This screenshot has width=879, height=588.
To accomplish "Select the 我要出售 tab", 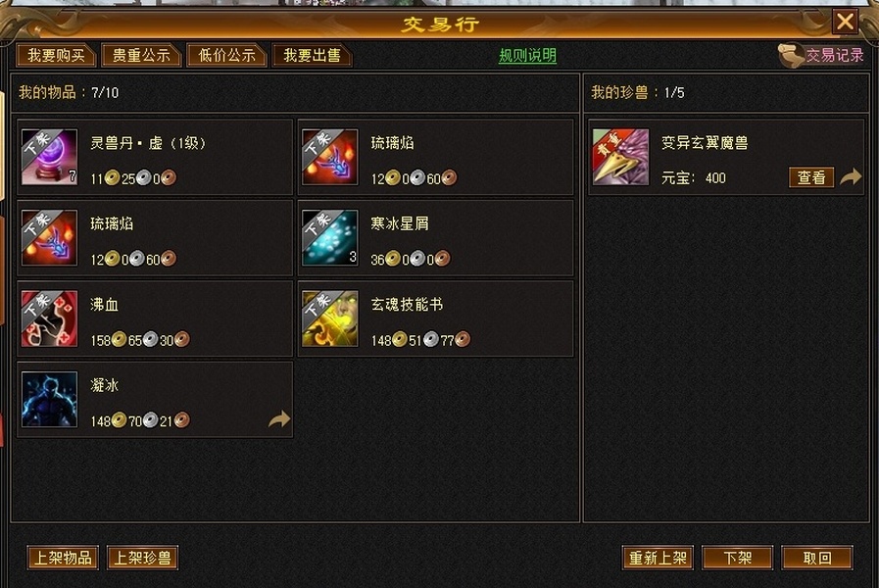I will pyautogui.click(x=312, y=56).
